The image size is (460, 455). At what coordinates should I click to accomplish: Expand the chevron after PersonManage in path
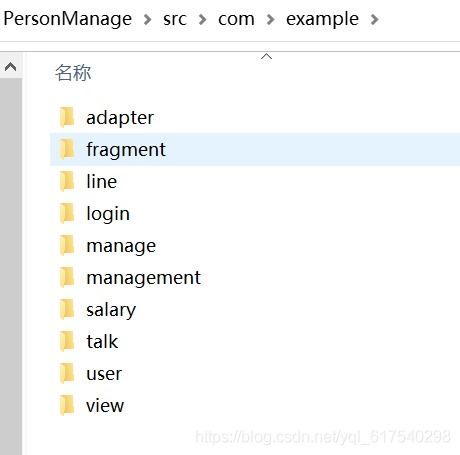point(147,19)
